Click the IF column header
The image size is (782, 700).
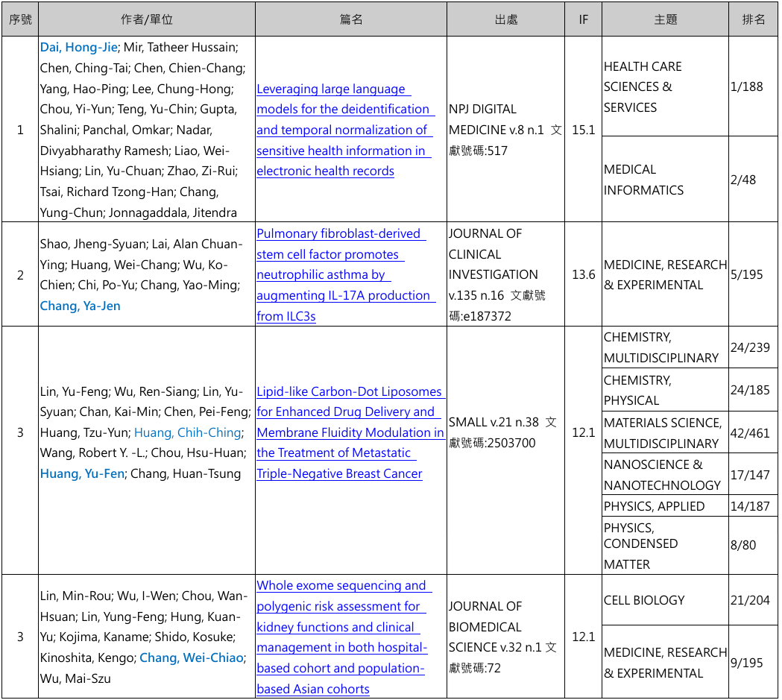click(583, 19)
